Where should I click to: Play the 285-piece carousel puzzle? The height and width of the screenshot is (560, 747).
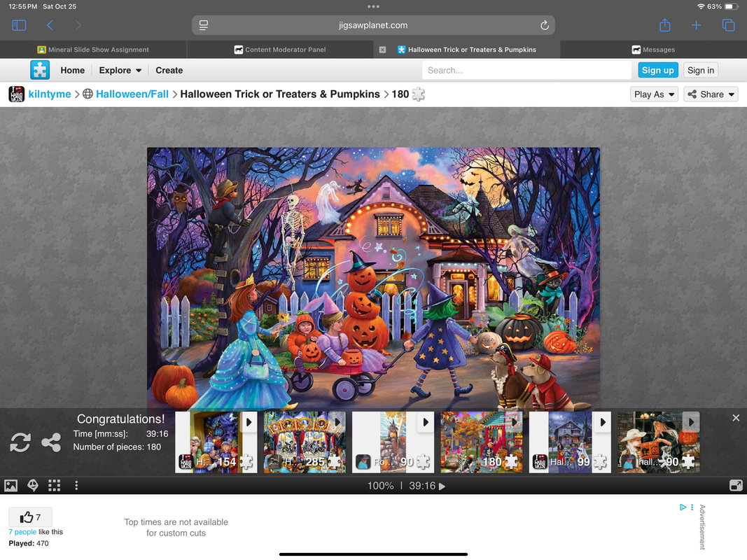coord(305,442)
